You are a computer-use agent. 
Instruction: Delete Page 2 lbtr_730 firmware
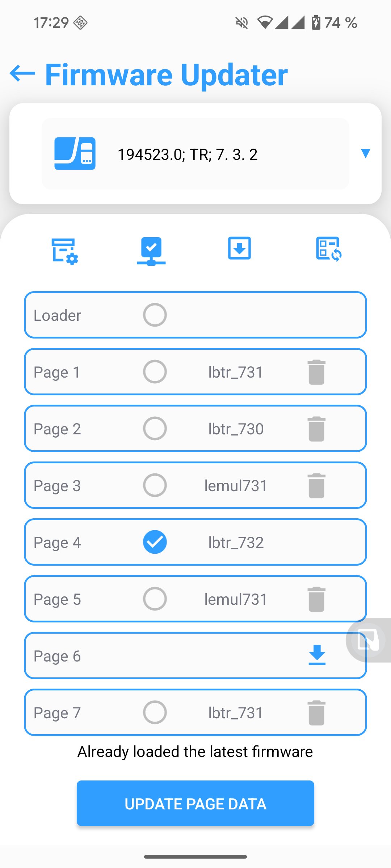click(316, 429)
